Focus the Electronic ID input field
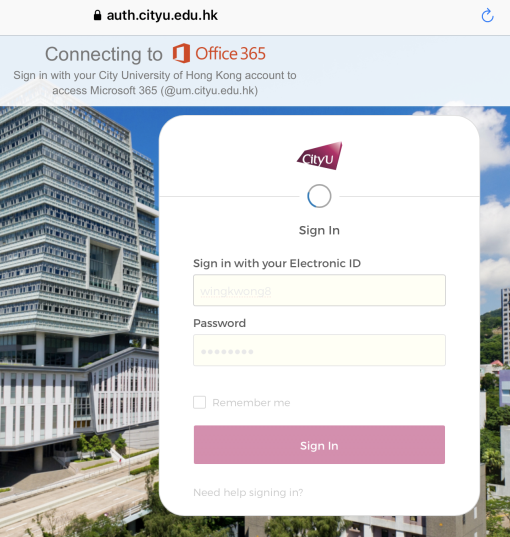 [319, 290]
